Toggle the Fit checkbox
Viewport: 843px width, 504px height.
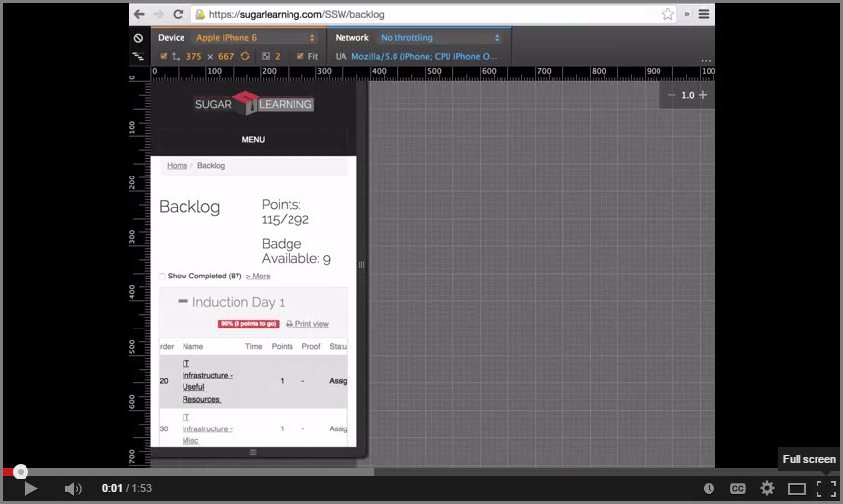300,57
